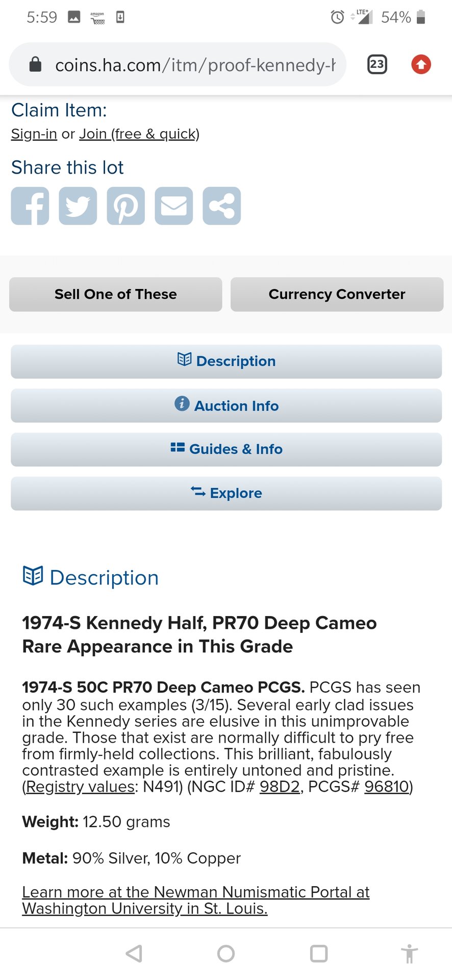Viewport: 452px width, 980px height.
Task: Open the Currency Converter
Action: pos(337,295)
